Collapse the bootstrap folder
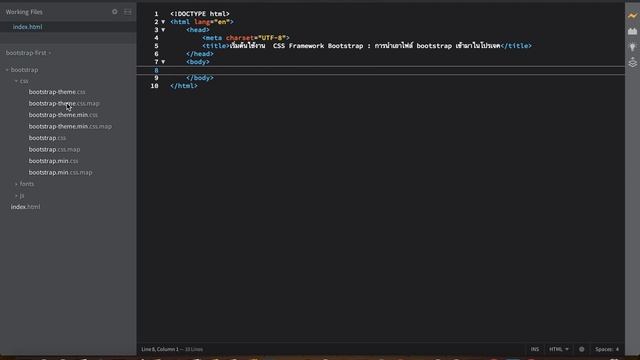 click(x=7, y=70)
